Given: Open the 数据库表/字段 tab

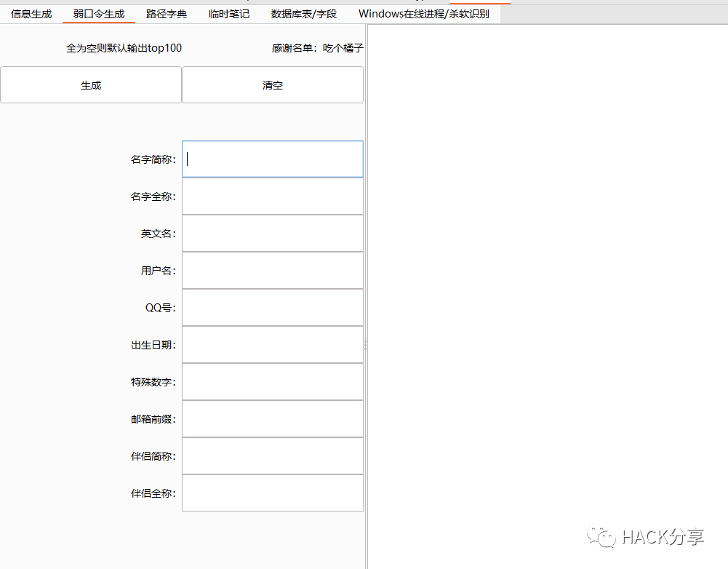Looking at the screenshot, I should [304, 14].
